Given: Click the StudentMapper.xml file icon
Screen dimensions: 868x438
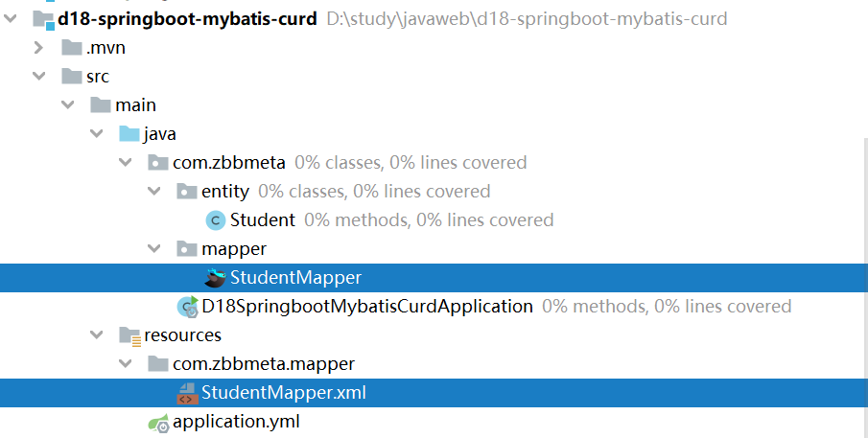Looking at the screenshot, I should click(x=187, y=393).
